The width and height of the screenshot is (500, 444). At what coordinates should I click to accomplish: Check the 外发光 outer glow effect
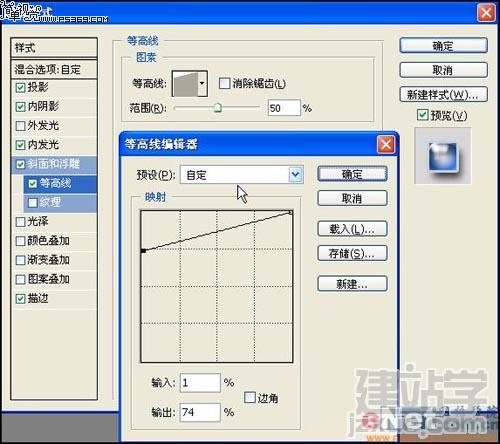click(20, 126)
